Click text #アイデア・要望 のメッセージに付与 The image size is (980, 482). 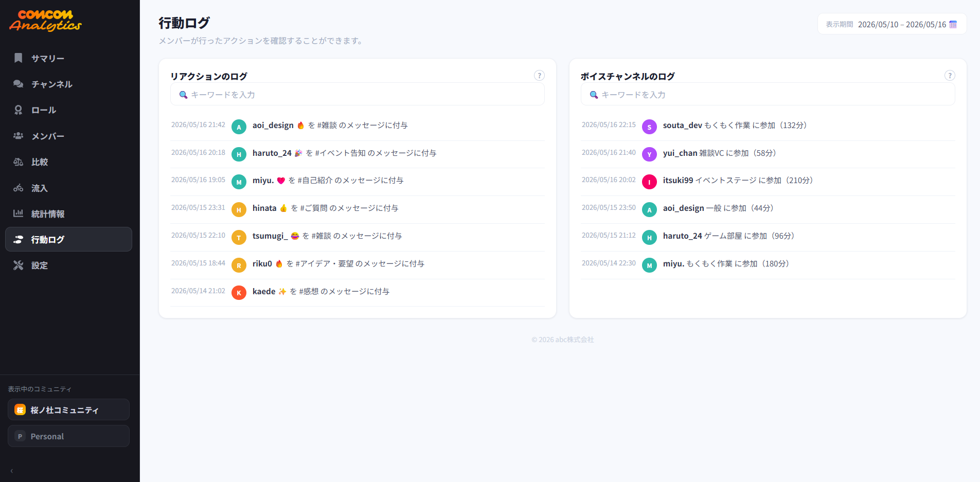point(360,264)
